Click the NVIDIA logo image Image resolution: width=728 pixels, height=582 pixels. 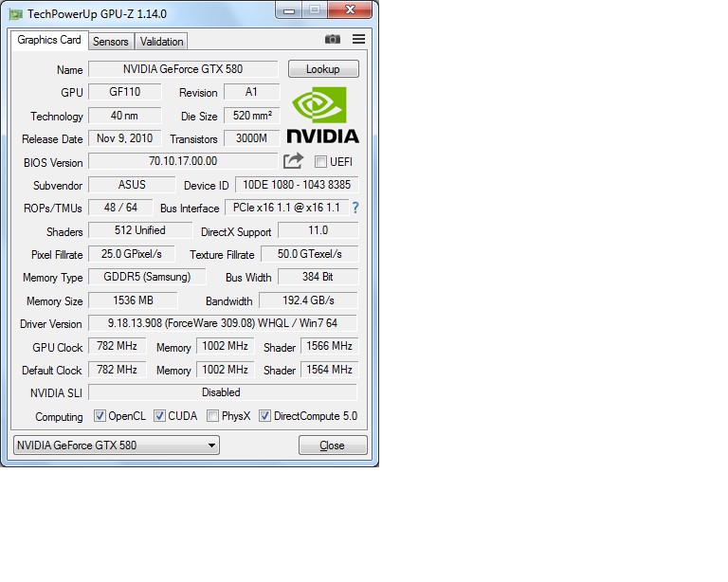pos(322,115)
